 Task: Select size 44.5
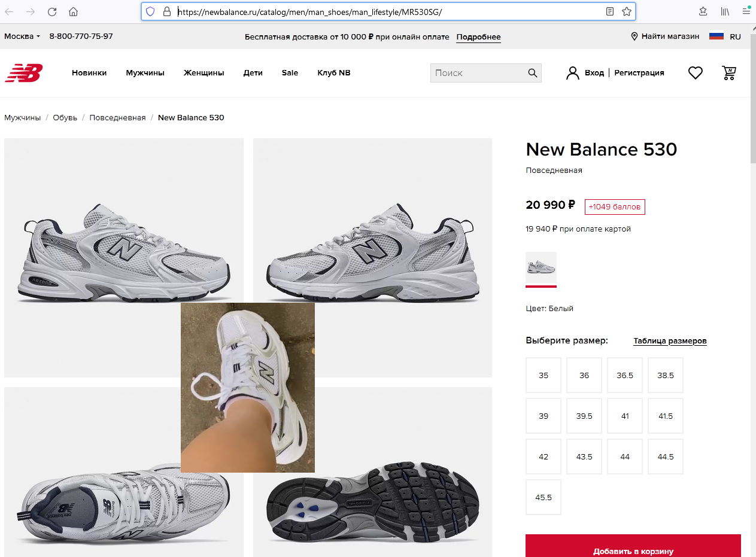666,456
